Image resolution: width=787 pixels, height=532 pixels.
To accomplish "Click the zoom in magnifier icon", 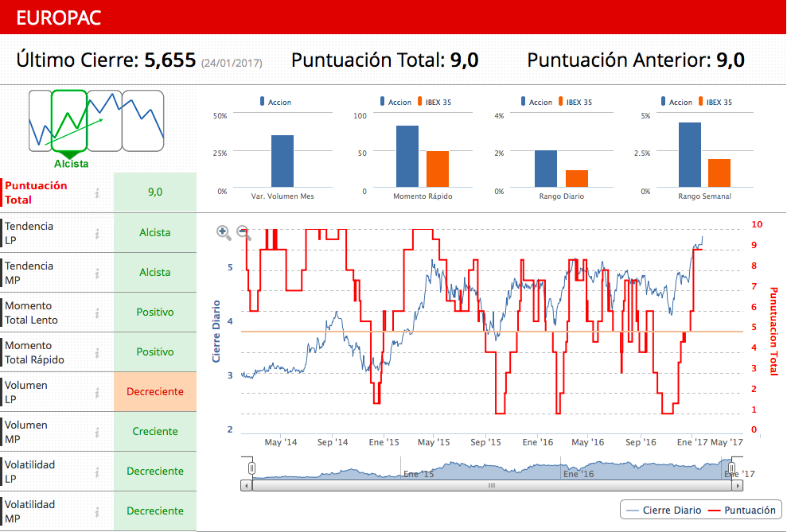I will (x=224, y=232).
